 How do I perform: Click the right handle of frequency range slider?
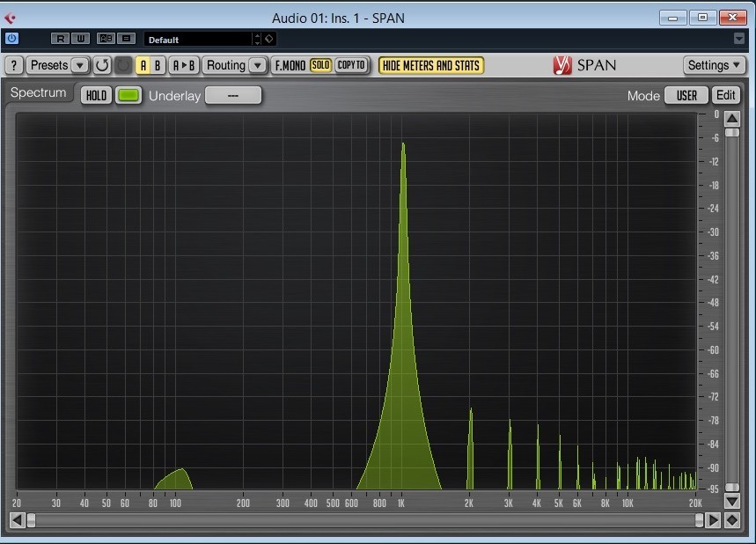click(699, 520)
